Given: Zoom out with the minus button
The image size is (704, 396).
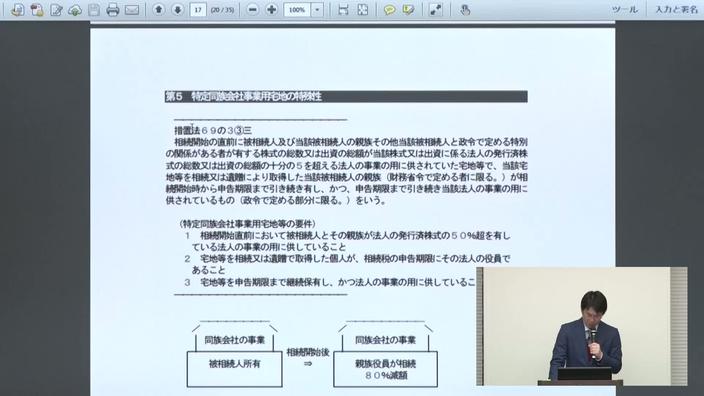Looking at the screenshot, I should 253,9.
